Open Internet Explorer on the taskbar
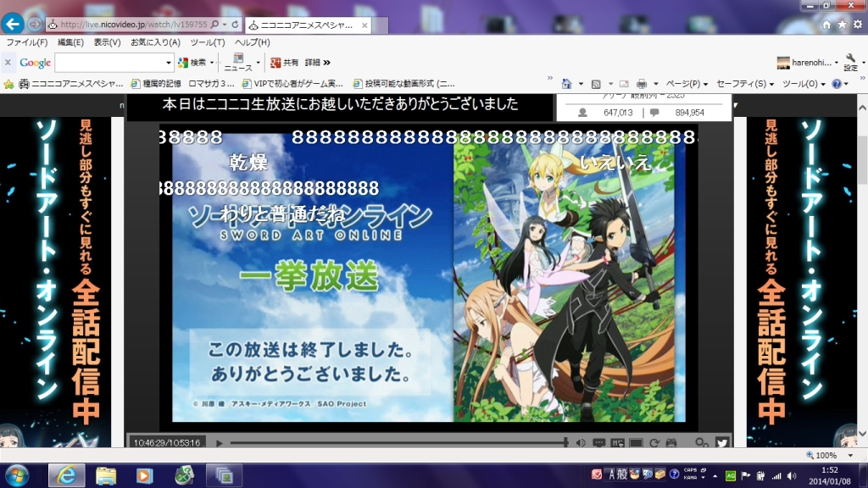The height and width of the screenshot is (488, 868). point(67,475)
